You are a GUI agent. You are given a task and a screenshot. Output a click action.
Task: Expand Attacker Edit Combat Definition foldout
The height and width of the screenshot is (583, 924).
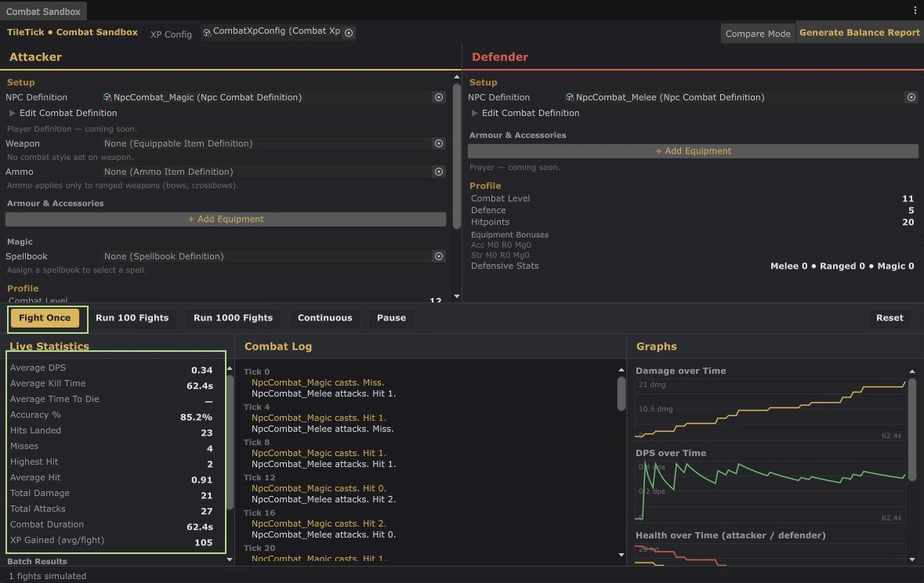[12, 113]
